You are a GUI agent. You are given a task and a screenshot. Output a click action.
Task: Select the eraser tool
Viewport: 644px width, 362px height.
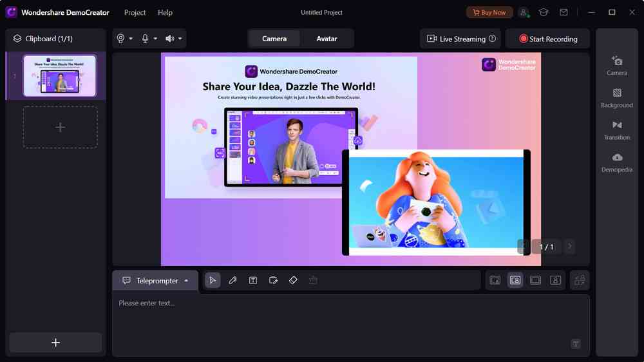coord(293,280)
